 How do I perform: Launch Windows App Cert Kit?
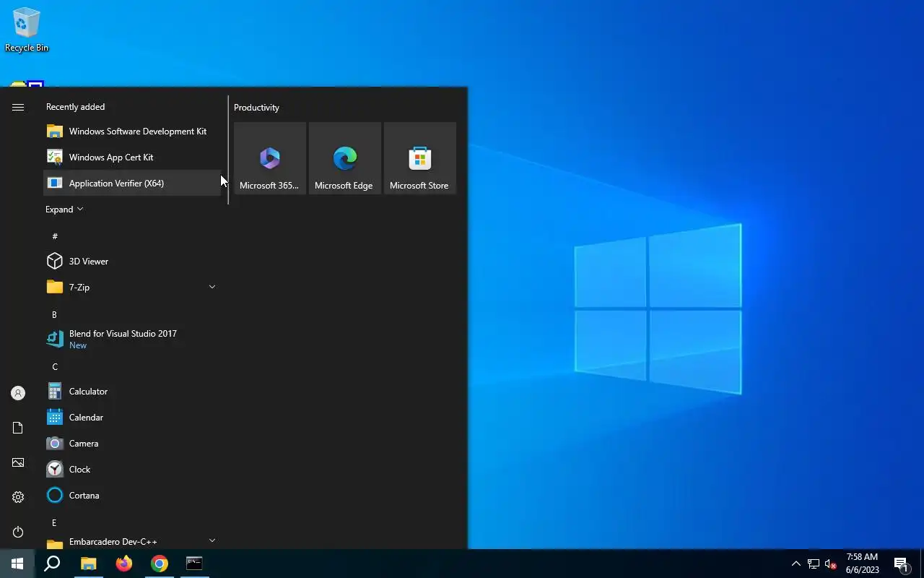132,158
